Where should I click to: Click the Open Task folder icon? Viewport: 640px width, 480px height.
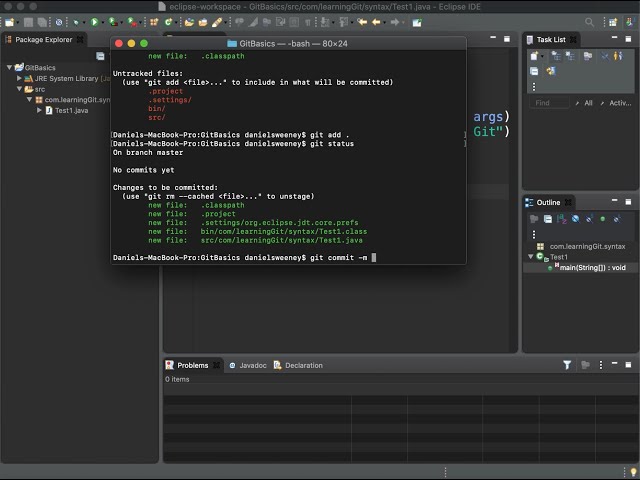click(x=203, y=22)
